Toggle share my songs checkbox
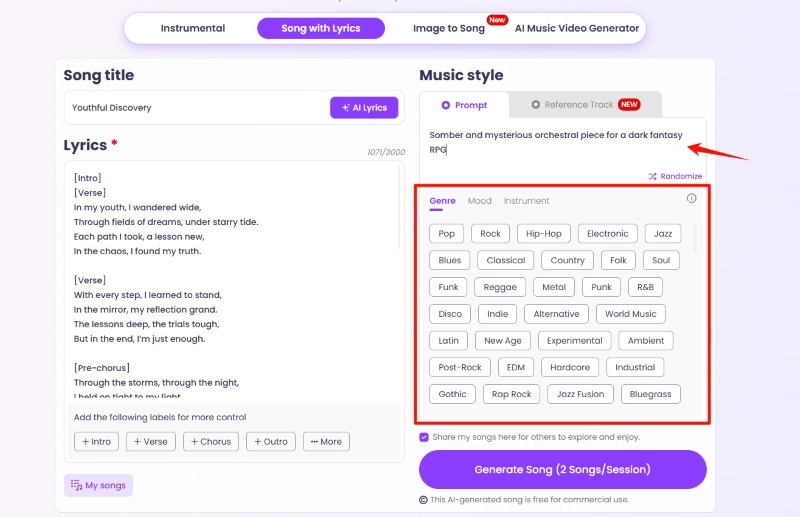Screen dimensions: 800x517 [x=424, y=437]
